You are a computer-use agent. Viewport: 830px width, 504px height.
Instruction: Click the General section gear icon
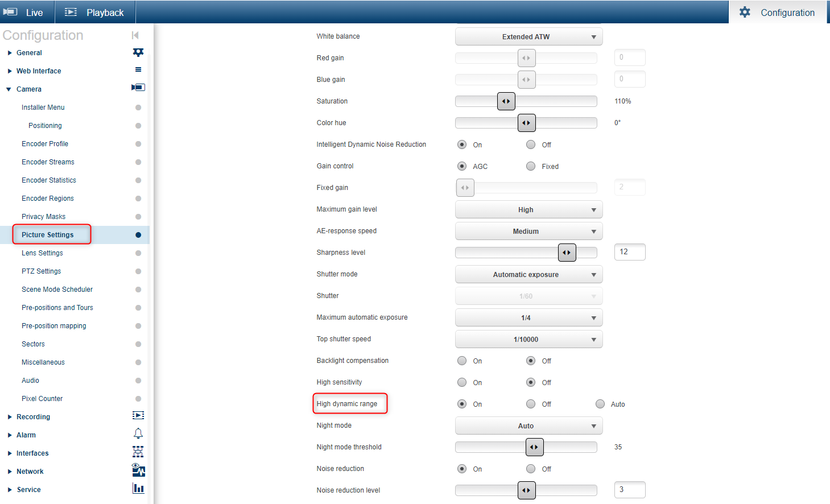point(138,52)
